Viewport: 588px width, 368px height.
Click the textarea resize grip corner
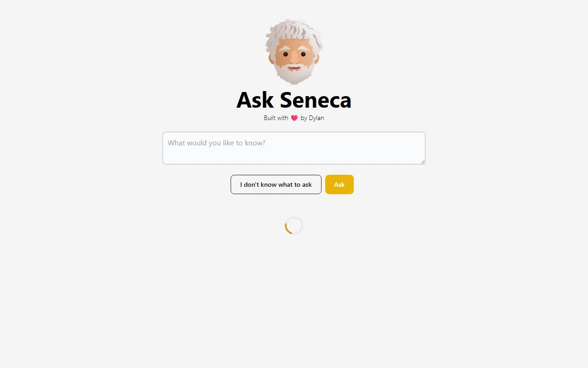(423, 161)
